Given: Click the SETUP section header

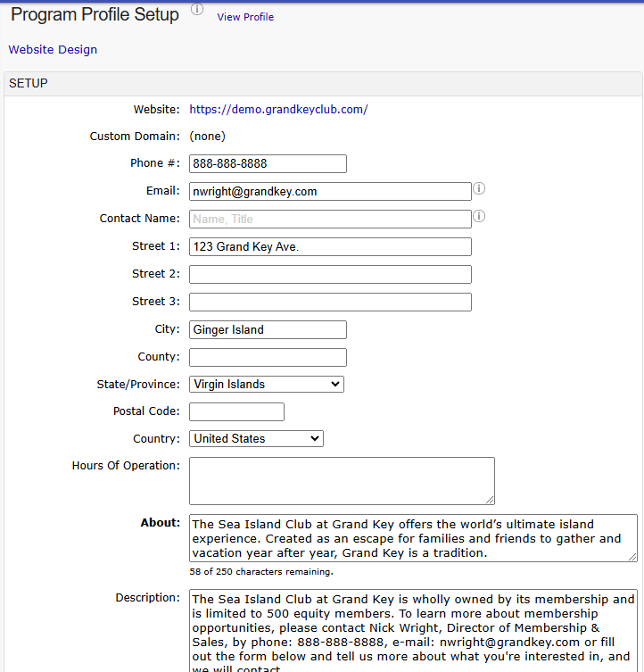Looking at the screenshot, I should pyautogui.click(x=324, y=84).
